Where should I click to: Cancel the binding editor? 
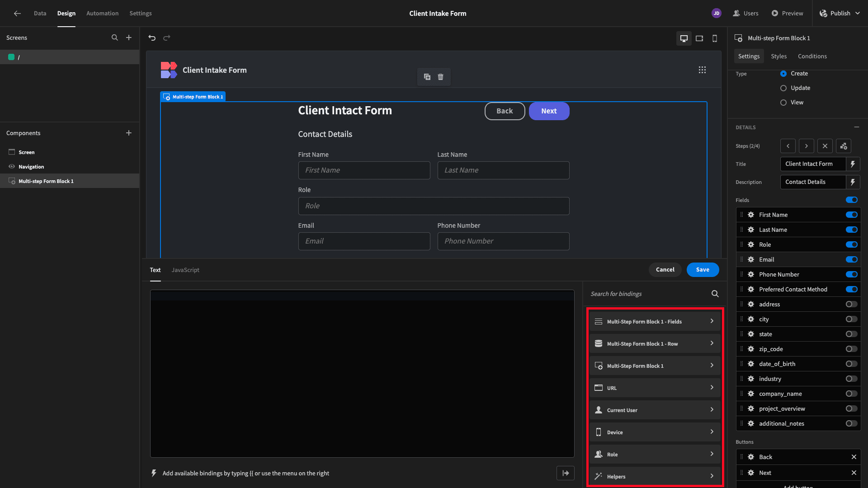click(x=665, y=270)
